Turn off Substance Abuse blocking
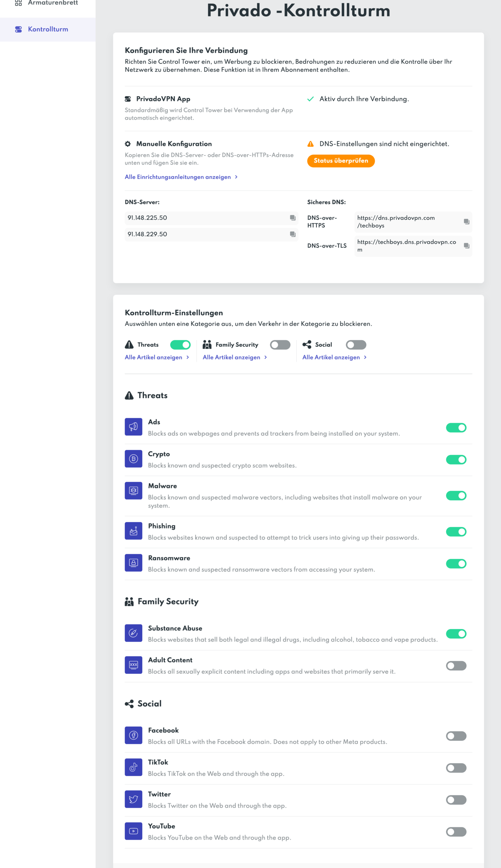Screen dimensions: 501x868 456,634
